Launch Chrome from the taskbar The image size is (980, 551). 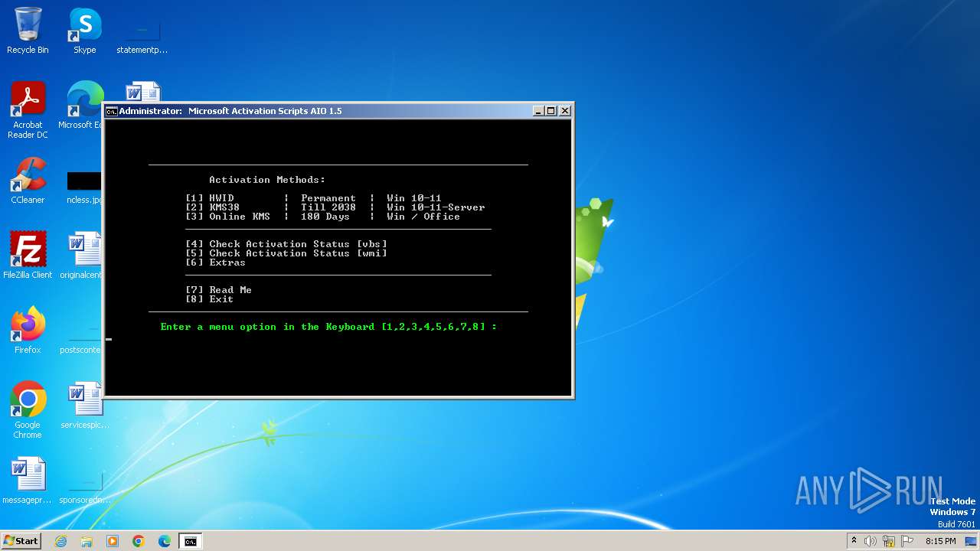(x=139, y=541)
